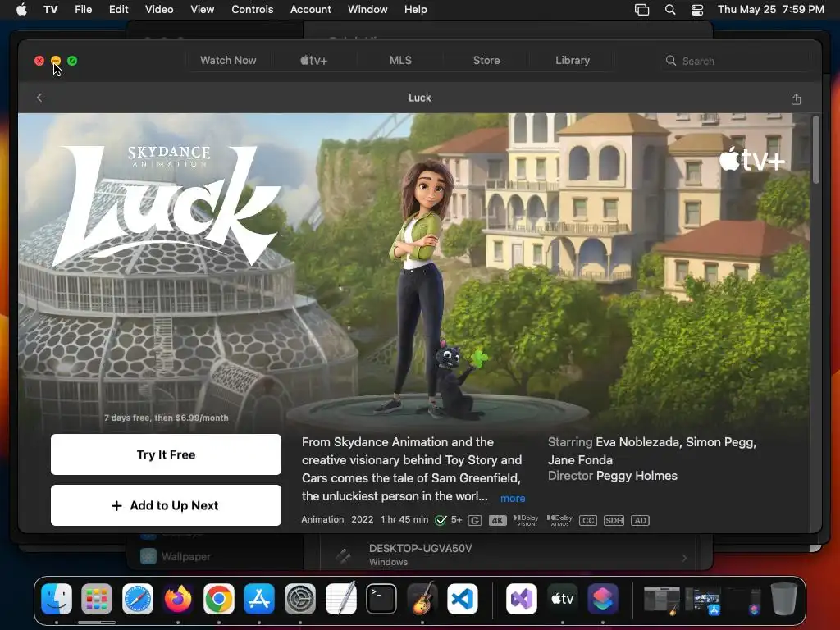Open the File menu

(83, 10)
